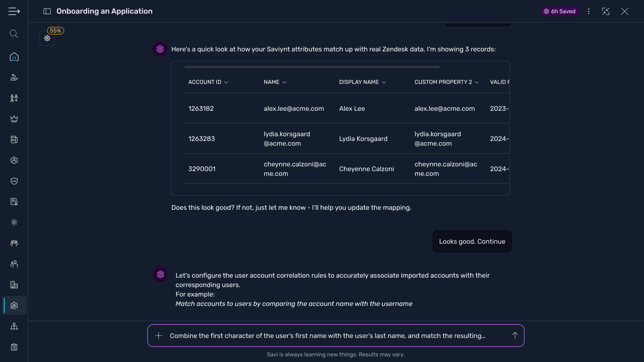Click the sunburst icon in the sidebar
This screenshot has height=362, width=644.
point(14,222)
